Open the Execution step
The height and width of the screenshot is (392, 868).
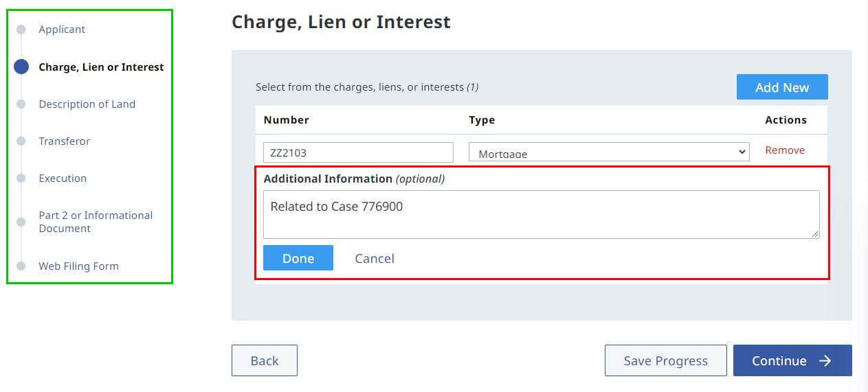tap(63, 178)
